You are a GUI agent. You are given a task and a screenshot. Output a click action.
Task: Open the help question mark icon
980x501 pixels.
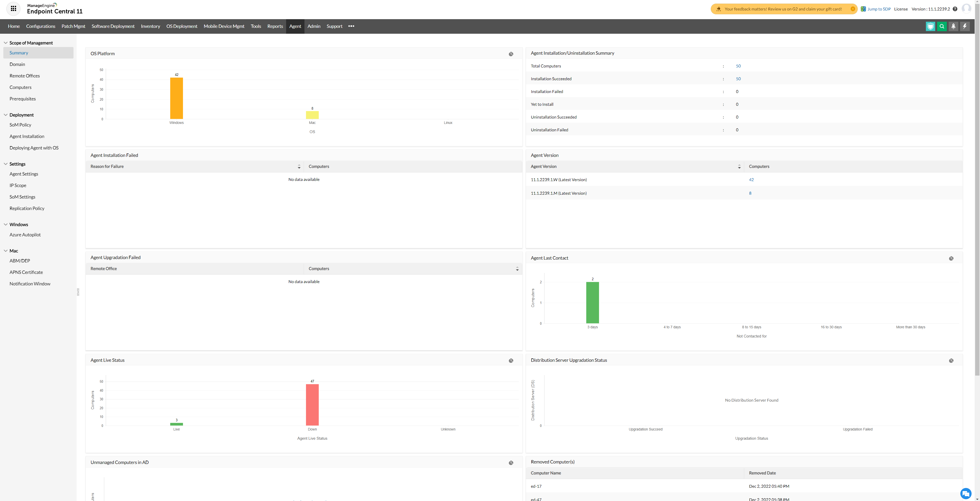pyautogui.click(x=954, y=9)
